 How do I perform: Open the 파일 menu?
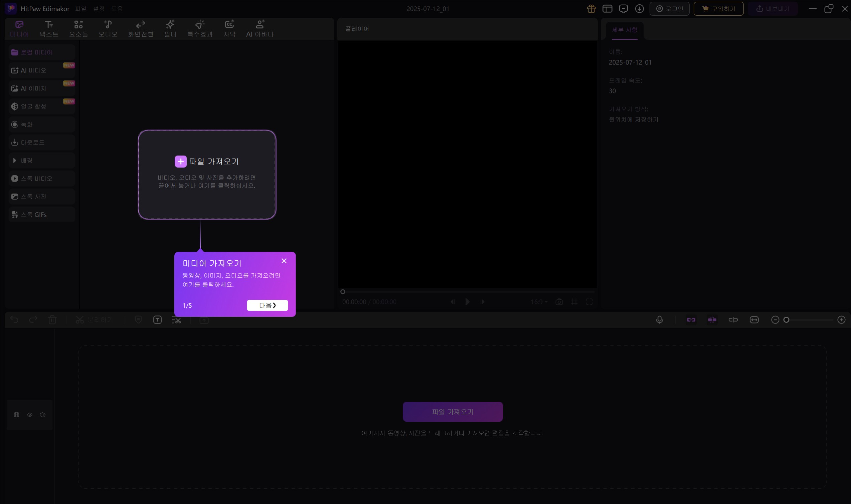click(81, 9)
